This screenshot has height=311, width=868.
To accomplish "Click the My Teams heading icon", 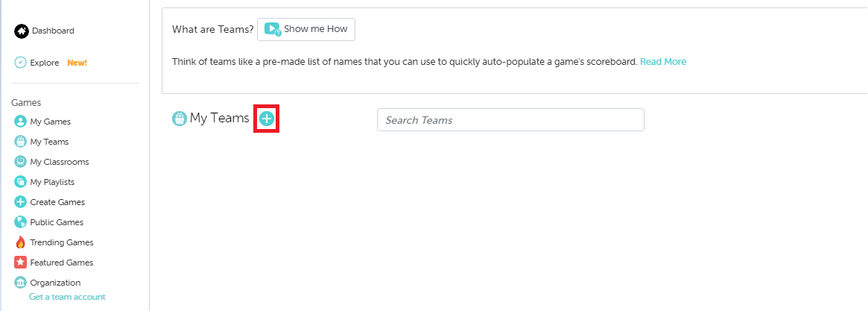I will pyautogui.click(x=180, y=119).
